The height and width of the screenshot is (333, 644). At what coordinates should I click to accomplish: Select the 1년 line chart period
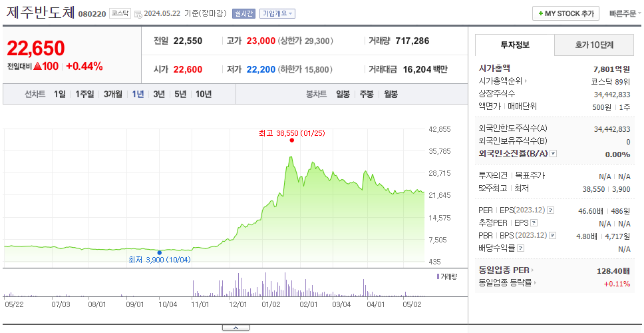tap(138, 94)
